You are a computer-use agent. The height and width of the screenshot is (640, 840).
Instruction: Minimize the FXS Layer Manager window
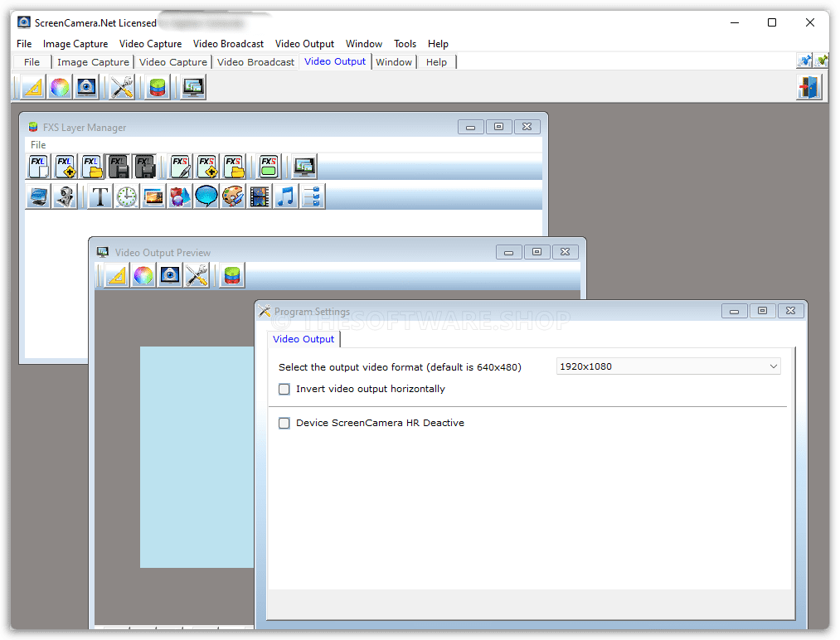click(x=471, y=127)
